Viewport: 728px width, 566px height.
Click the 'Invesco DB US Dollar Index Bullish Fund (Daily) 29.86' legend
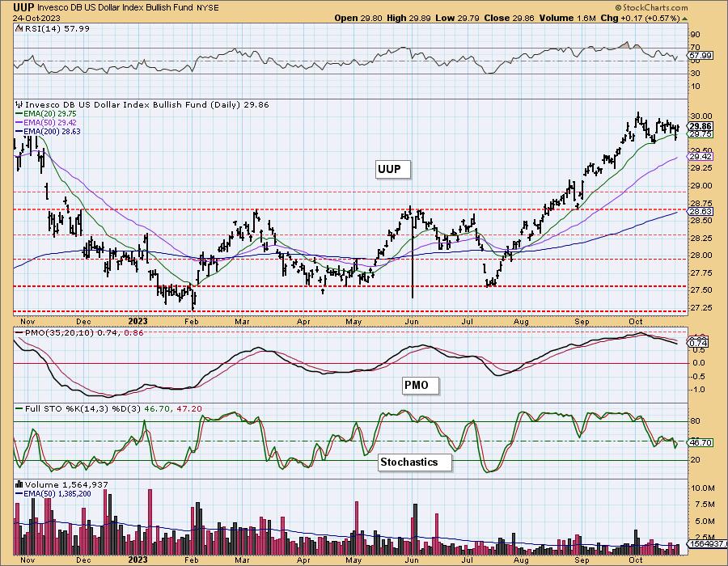pos(147,105)
